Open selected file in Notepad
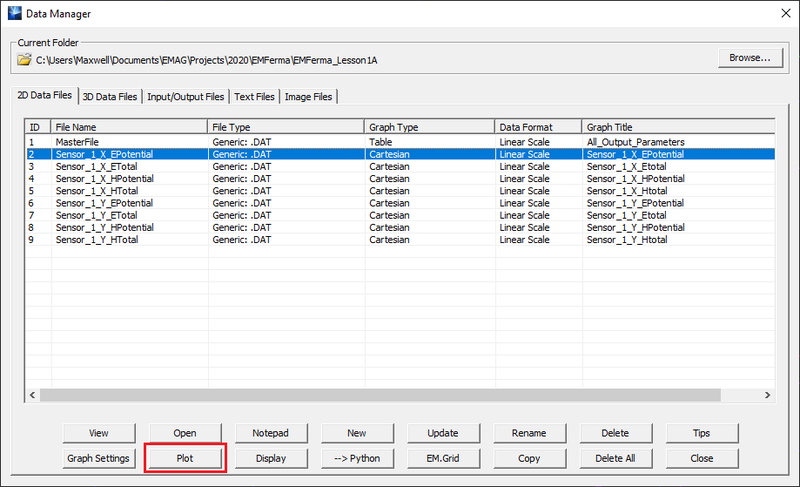 pos(271,433)
